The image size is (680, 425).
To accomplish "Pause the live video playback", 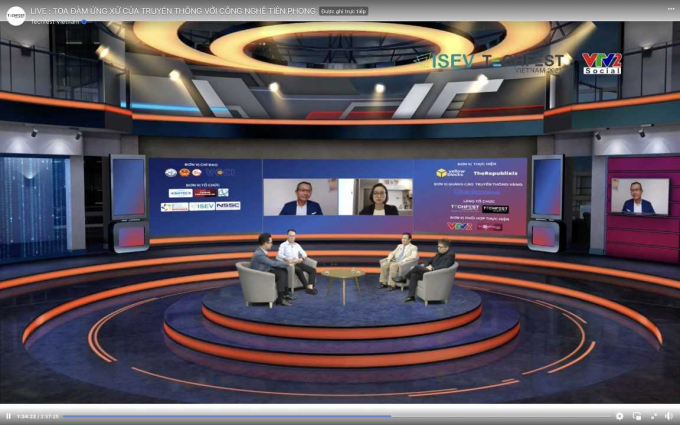I will (x=8, y=416).
